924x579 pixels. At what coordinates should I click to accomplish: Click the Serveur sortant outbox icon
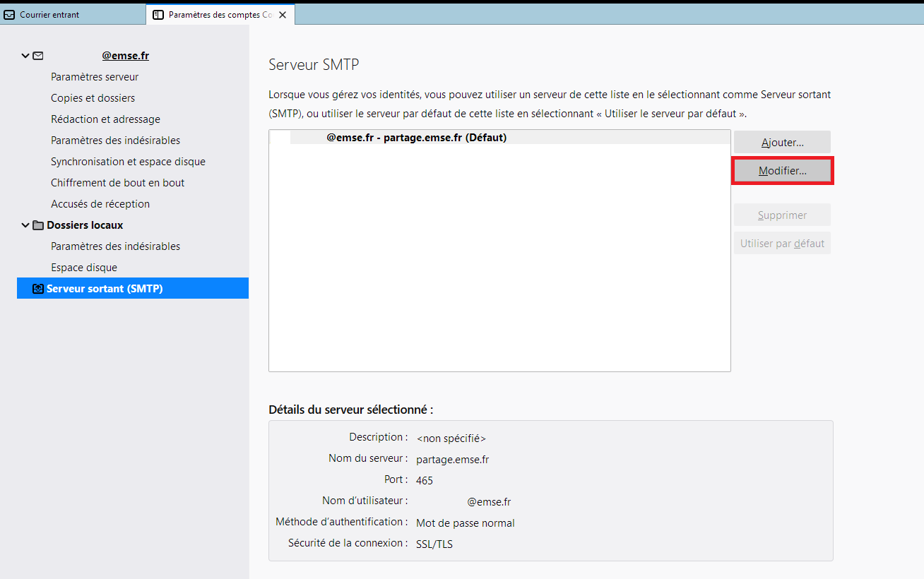pos(38,289)
